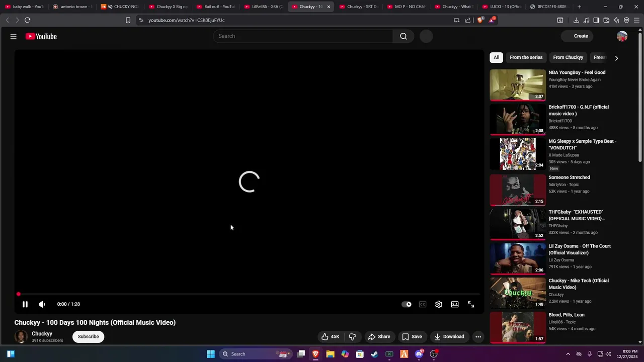Pause the video with the pause button

point(25,304)
